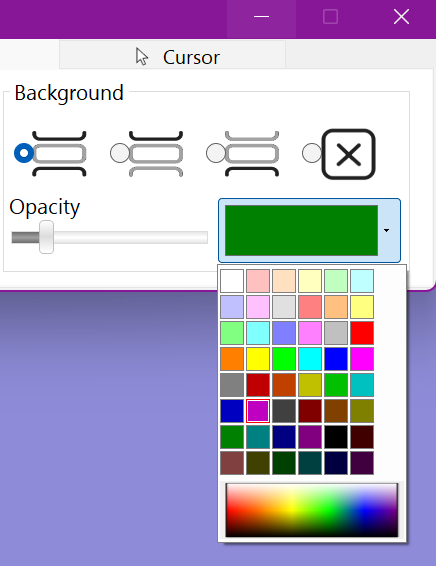Image resolution: width=436 pixels, height=566 pixels.
Task: Pick the mustard yellow swatch in fifth row
Action: (310, 385)
